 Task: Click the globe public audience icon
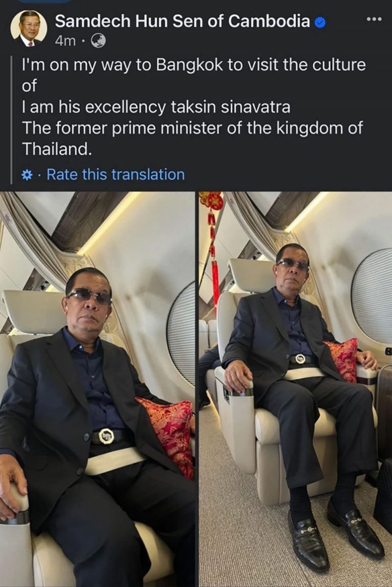click(x=98, y=41)
